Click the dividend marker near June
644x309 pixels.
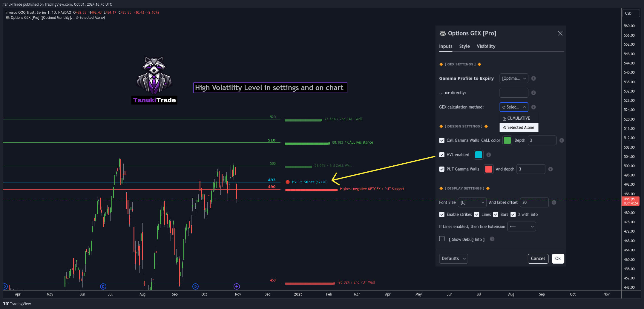(x=103, y=287)
